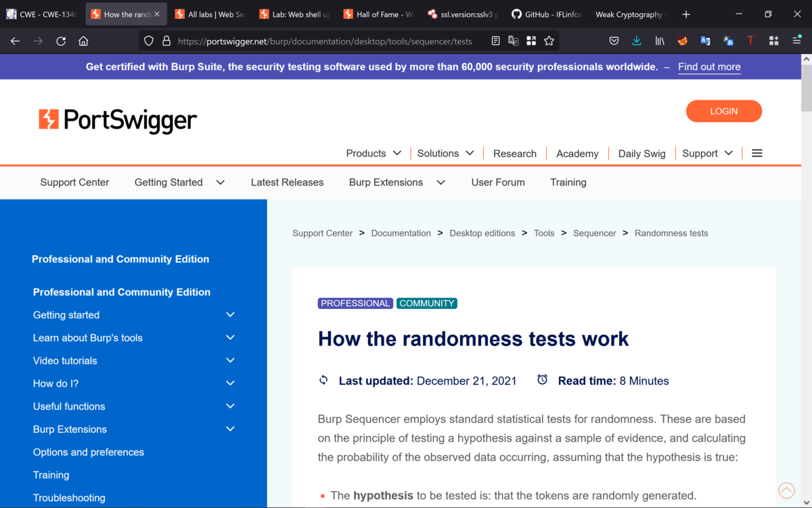
Task: Switch to the ssl.version:sslv3 tab
Action: 463,14
